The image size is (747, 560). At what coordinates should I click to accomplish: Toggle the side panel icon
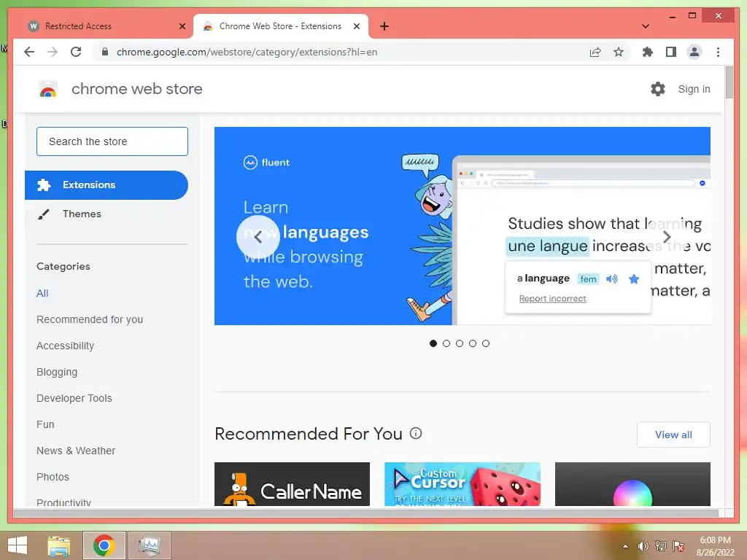pos(671,52)
